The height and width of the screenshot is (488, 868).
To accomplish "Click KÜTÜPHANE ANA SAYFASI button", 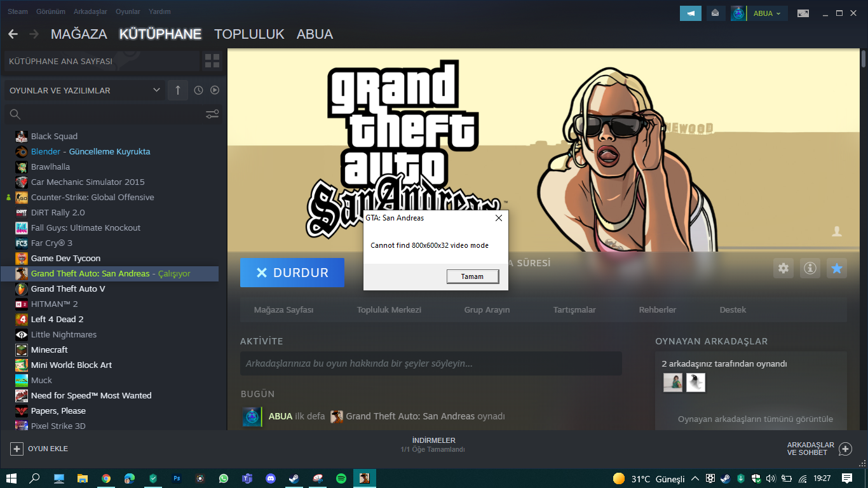I will click(102, 61).
